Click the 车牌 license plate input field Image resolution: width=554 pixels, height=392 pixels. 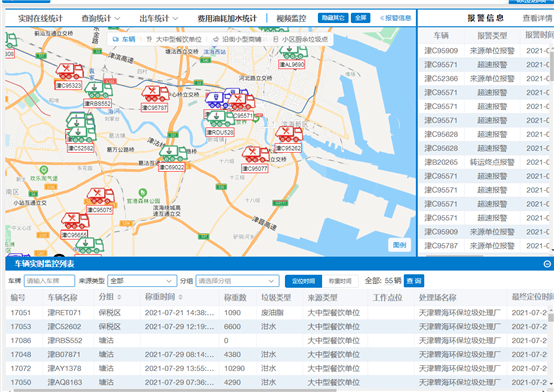[49, 281]
